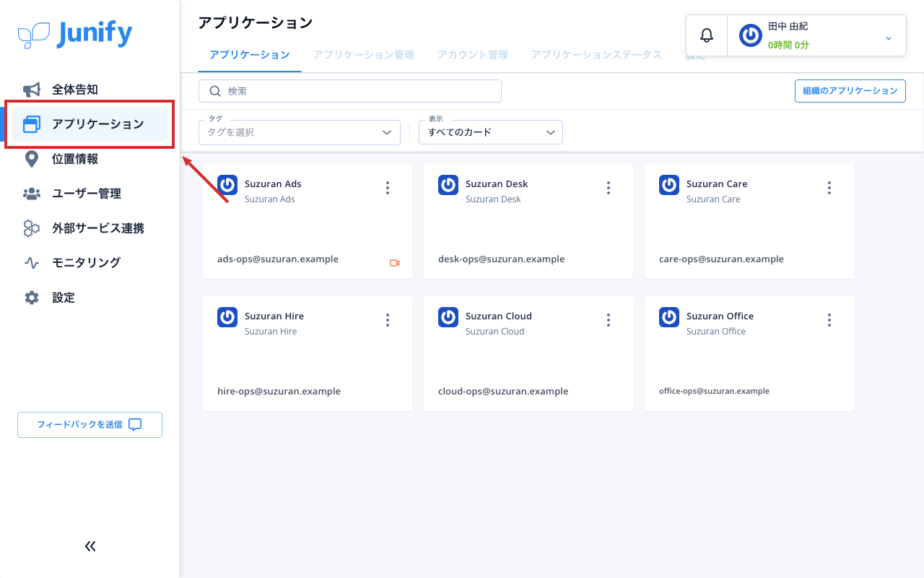The height and width of the screenshot is (578, 924).
Task: Go to 全体告知 in the sidebar
Action: pyautogui.click(x=90, y=90)
